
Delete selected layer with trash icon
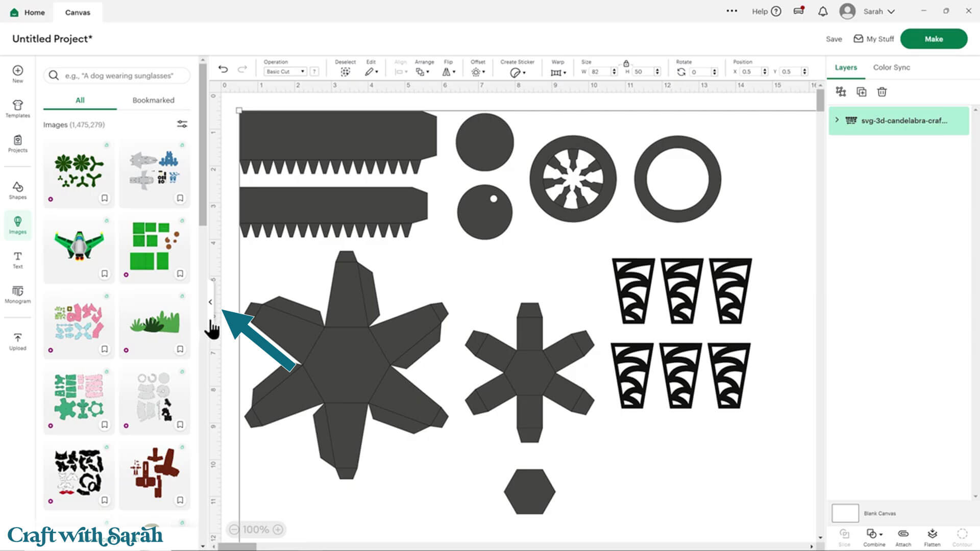click(881, 92)
